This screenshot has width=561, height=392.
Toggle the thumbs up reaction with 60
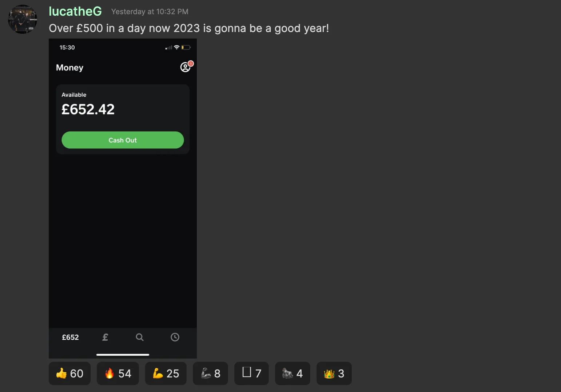[69, 373]
